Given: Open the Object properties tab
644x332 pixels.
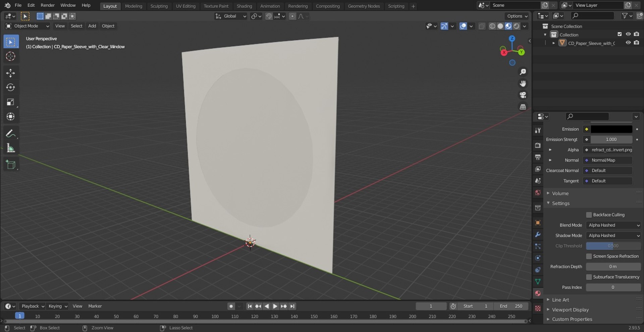Looking at the screenshot, I should pos(538,223).
